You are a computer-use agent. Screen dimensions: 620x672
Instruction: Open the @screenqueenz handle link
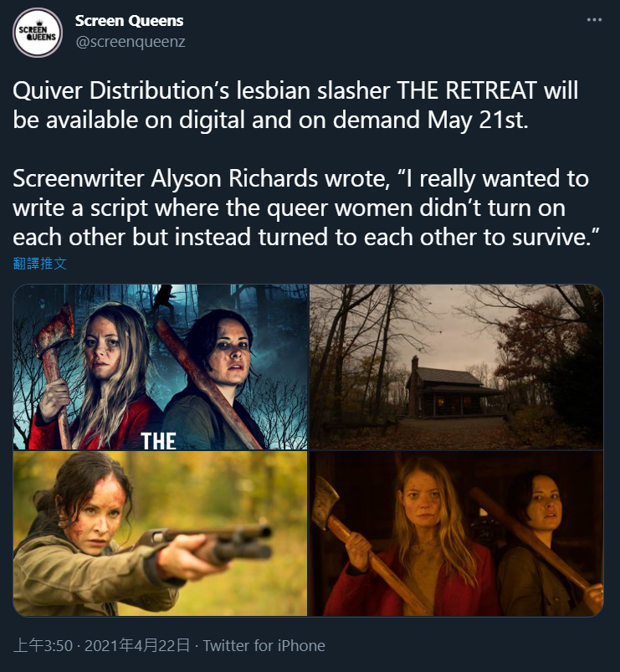(x=131, y=42)
